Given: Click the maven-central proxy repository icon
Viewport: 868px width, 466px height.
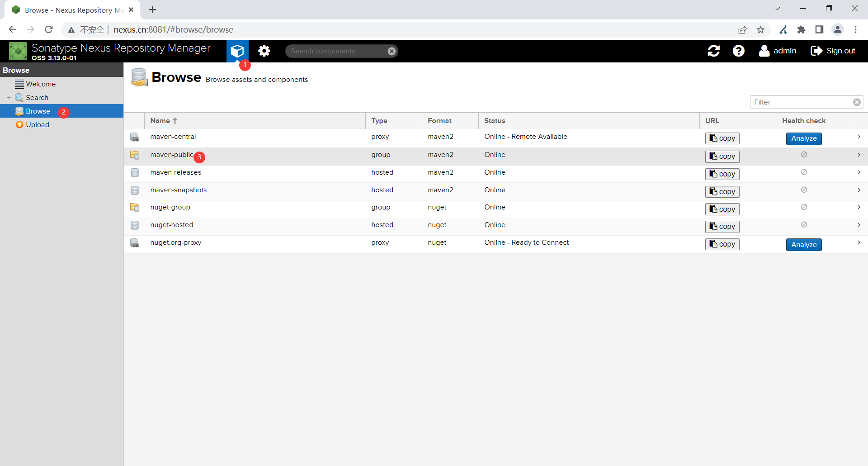Looking at the screenshot, I should click(135, 137).
